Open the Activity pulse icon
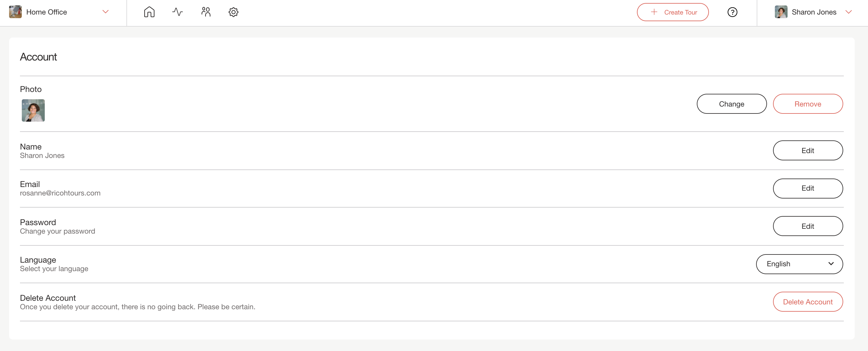The height and width of the screenshot is (351, 868). click(178, 12)
